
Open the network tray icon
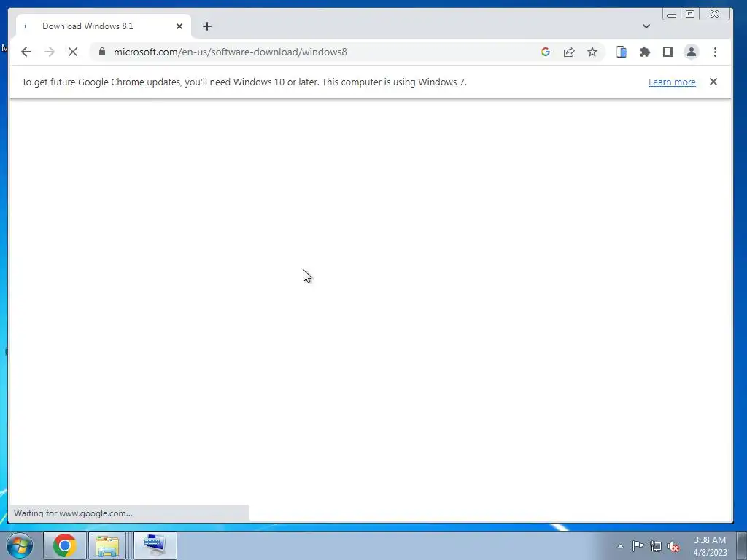(x=656, y=546)
